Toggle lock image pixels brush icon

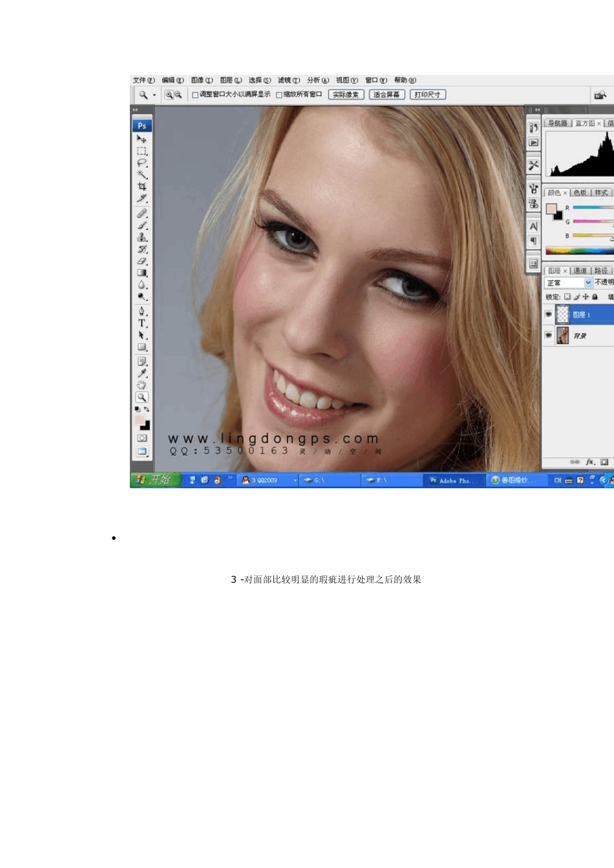click(577, 297)
